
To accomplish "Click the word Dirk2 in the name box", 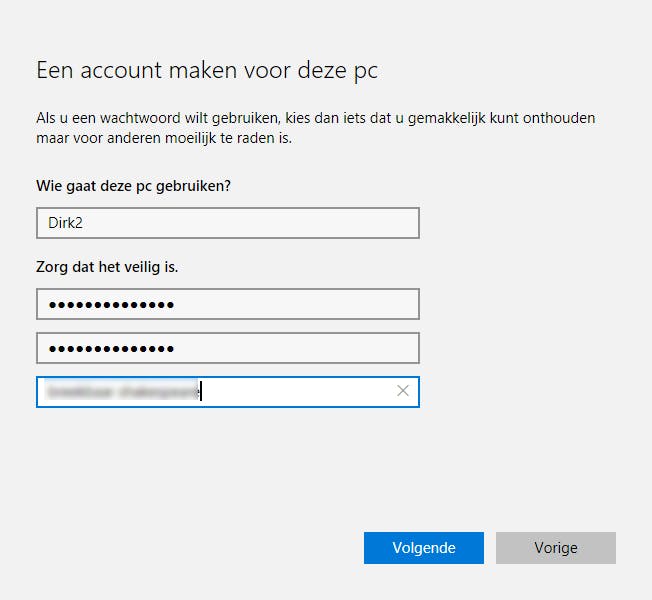I will [65, 223].
